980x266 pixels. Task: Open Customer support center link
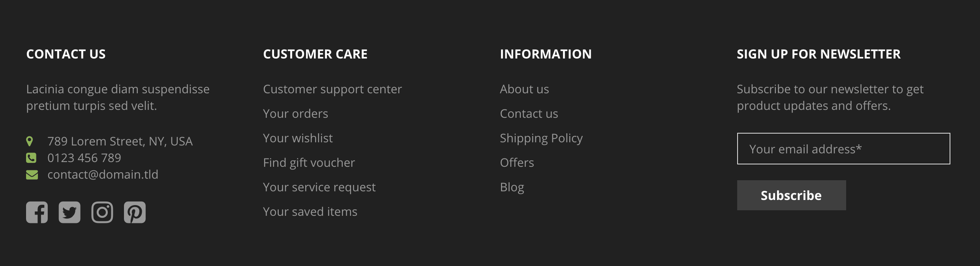click(x=332, y=89)
